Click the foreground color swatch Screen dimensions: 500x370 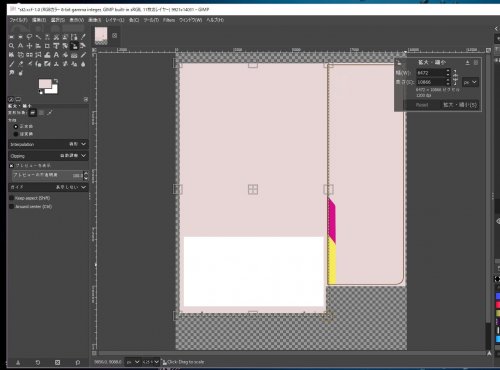45,83
